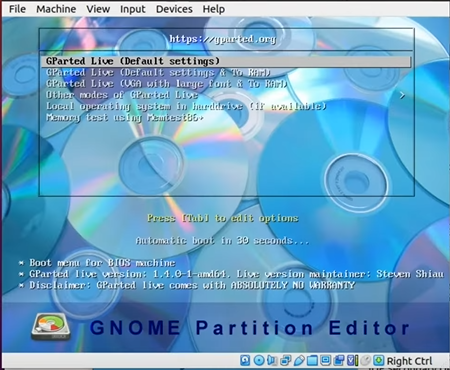The width and height of the screenshot is (450, 370).
Task: Click the https://gparted.org heading
Action: click(x=223, y=39)
